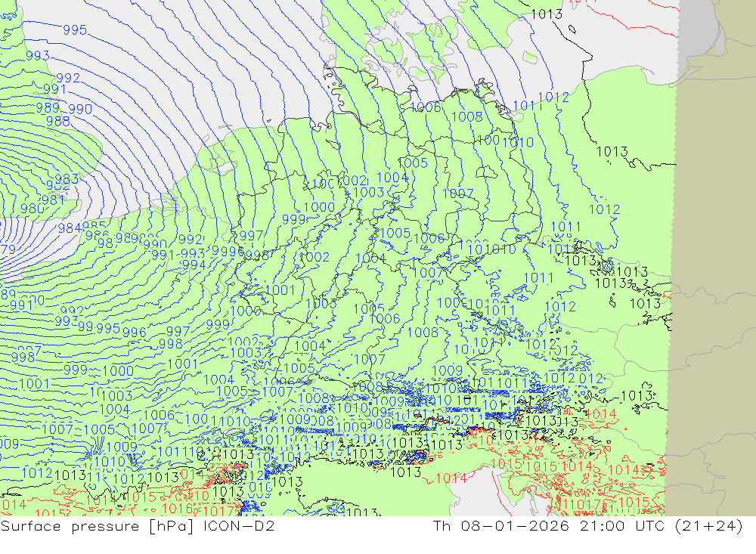Viewport: 756px width, 554px height.
Task: Click the 994 isobar label
Action: point(194,265)
